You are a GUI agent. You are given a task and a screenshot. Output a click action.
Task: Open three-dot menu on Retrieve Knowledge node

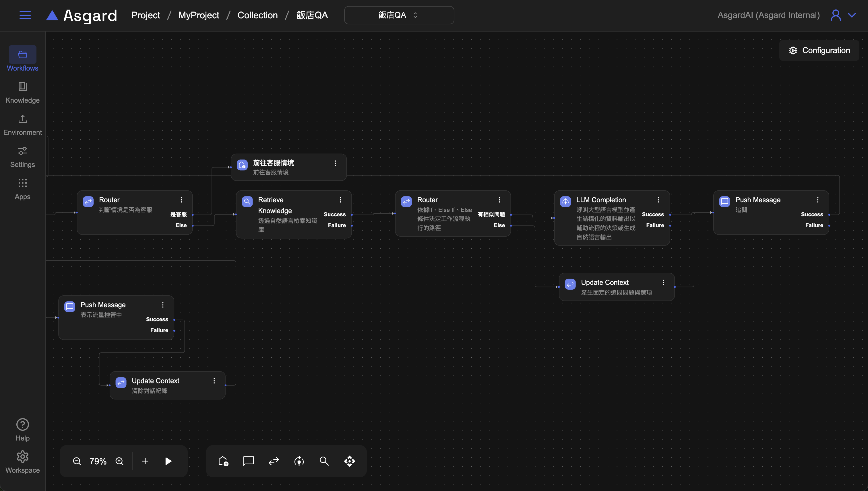(x=340, y=200)
